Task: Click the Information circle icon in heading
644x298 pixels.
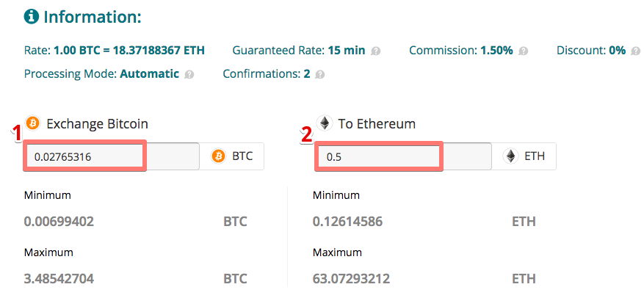Action: point(32,18)
